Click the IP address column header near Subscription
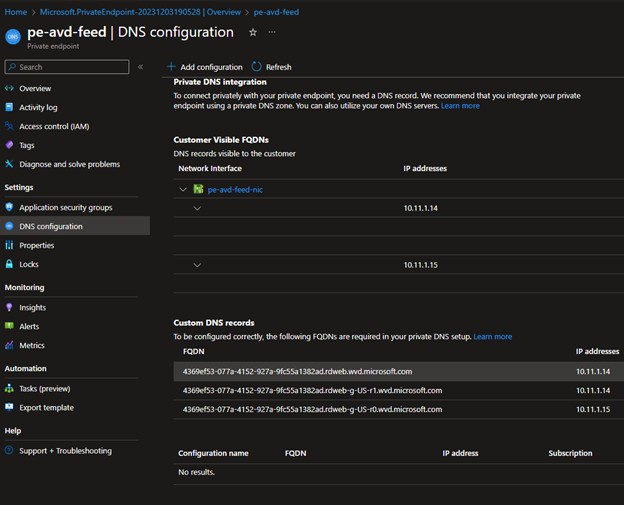The width and height of the screenshot is (624, 505). pyautogui.click(x=460, y=453)
